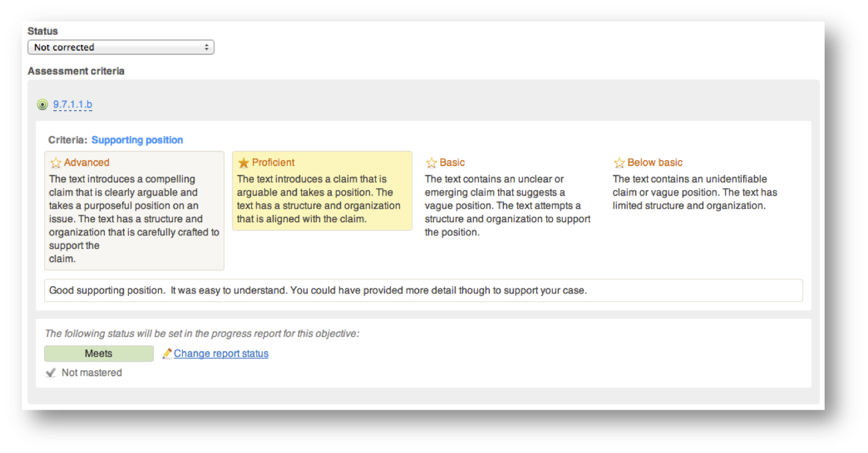Viewport: 868px width, 453px height.
Task: Click the green Meets status badge
Action: click(99, 354)
